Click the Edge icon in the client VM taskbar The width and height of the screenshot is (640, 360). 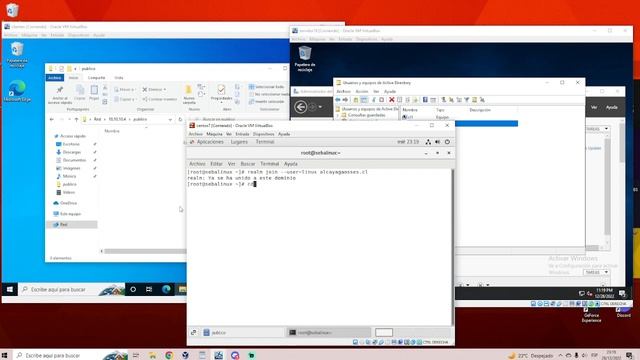tap(166, 289)
